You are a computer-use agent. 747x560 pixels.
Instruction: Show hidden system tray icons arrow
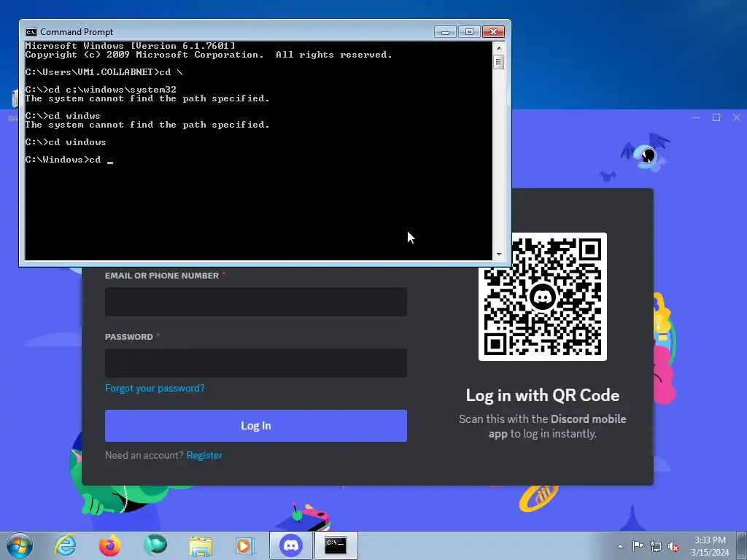click(x=620, y=546)
